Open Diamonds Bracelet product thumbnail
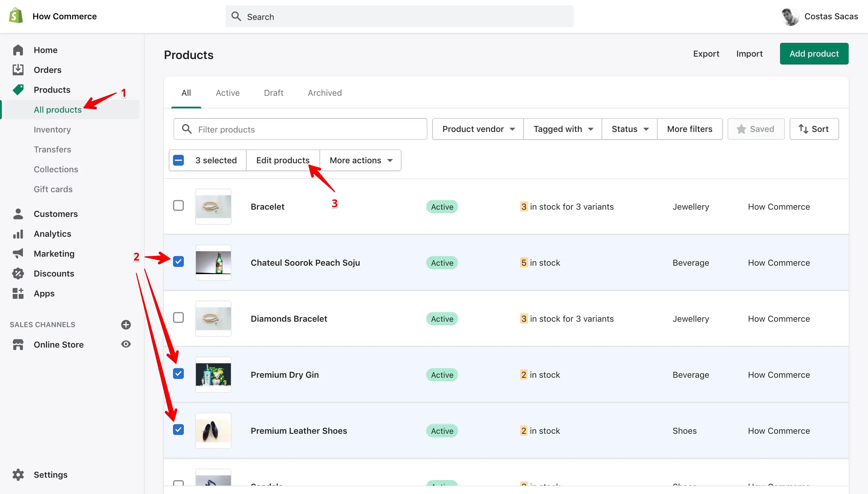This screenshot has height=494, width=868. click(213, 318)
